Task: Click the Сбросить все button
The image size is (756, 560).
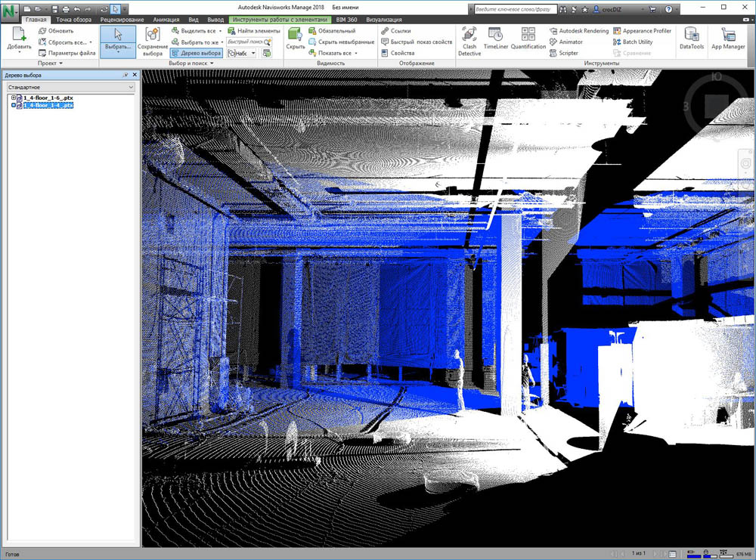Action: [64, 42]
